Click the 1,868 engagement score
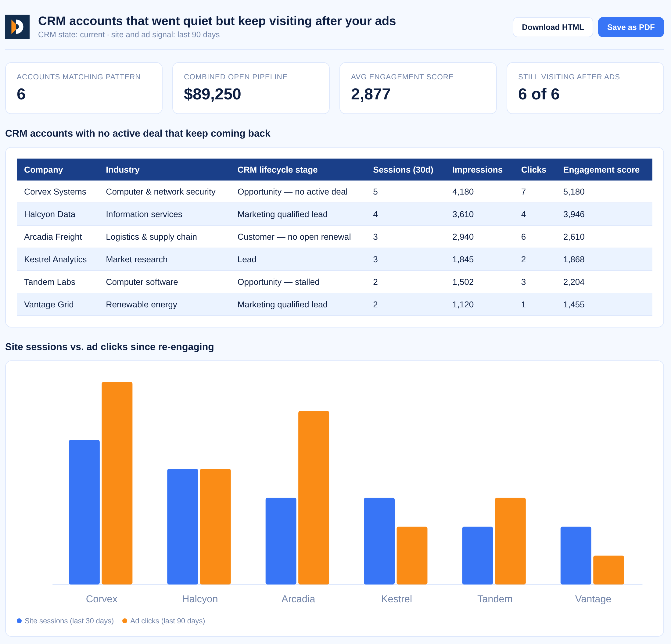This screenshot has height=644, width=671. pyautogui.click(x=574, y=259)
